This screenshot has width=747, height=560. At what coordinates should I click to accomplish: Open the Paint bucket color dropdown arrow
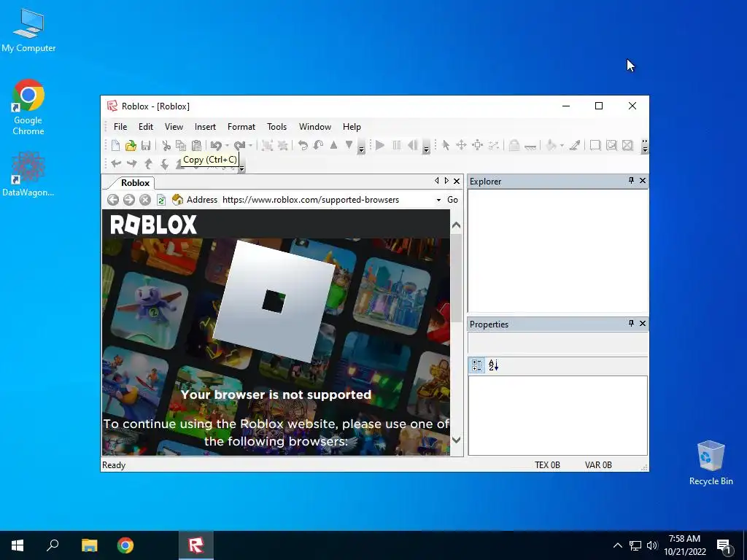coord(562,145)
